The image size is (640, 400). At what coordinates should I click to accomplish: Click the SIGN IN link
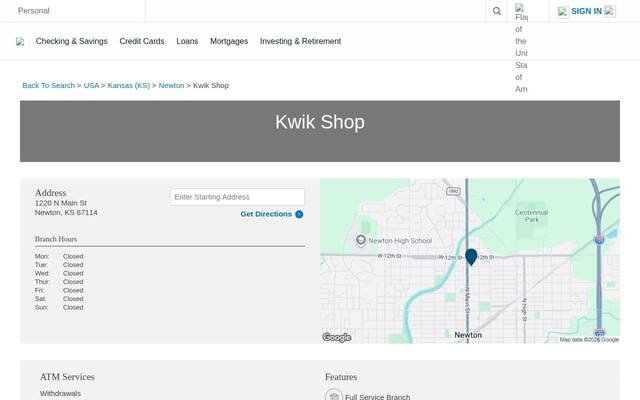point(586,11)
